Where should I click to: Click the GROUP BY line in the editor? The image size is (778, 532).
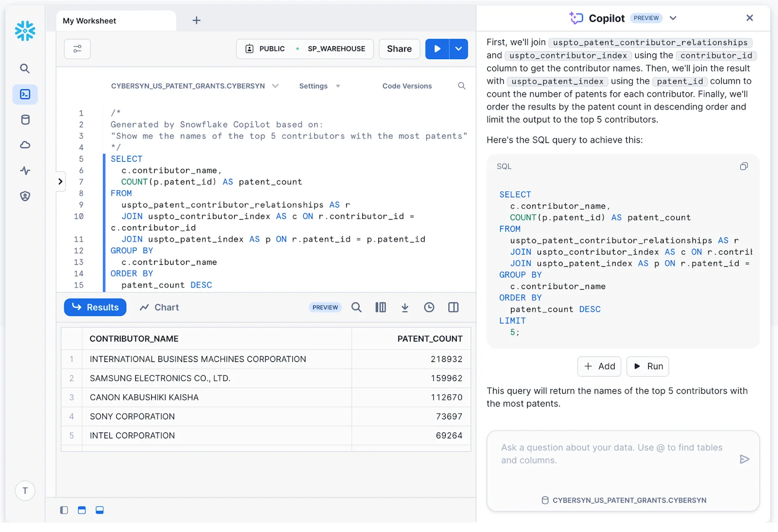click(132, 251)
